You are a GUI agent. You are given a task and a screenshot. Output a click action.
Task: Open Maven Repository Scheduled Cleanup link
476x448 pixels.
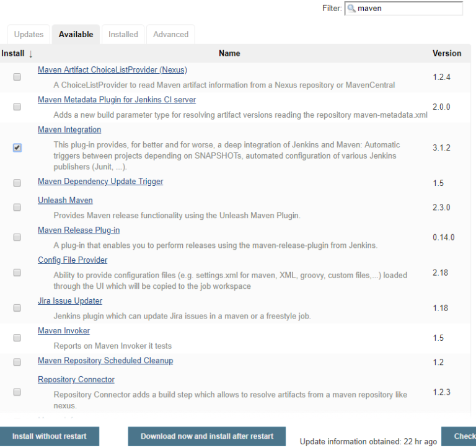click(105, 361)
